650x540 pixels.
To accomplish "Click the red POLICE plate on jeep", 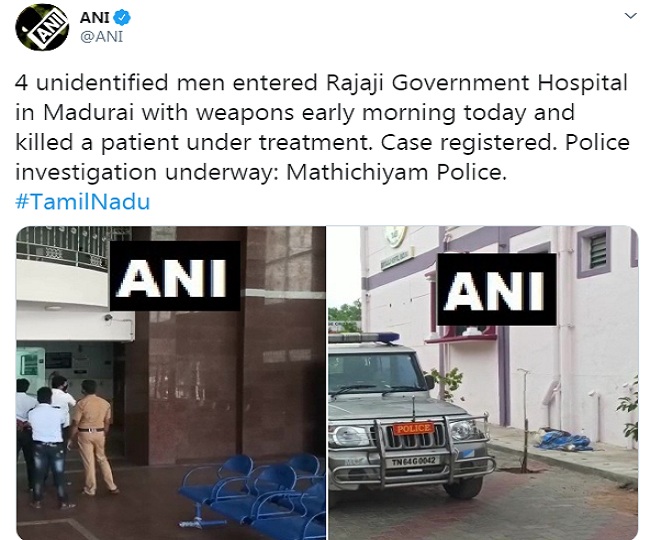I will (x=413, y=429).
